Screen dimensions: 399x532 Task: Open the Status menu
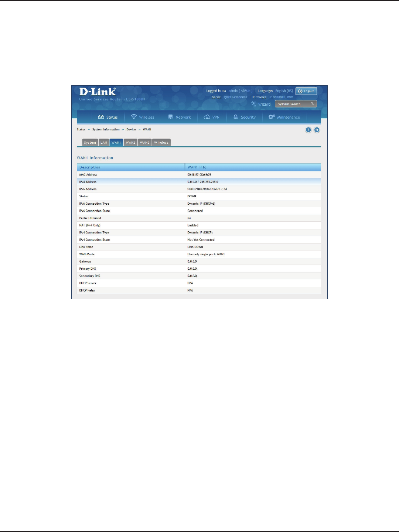pos(108,117)
